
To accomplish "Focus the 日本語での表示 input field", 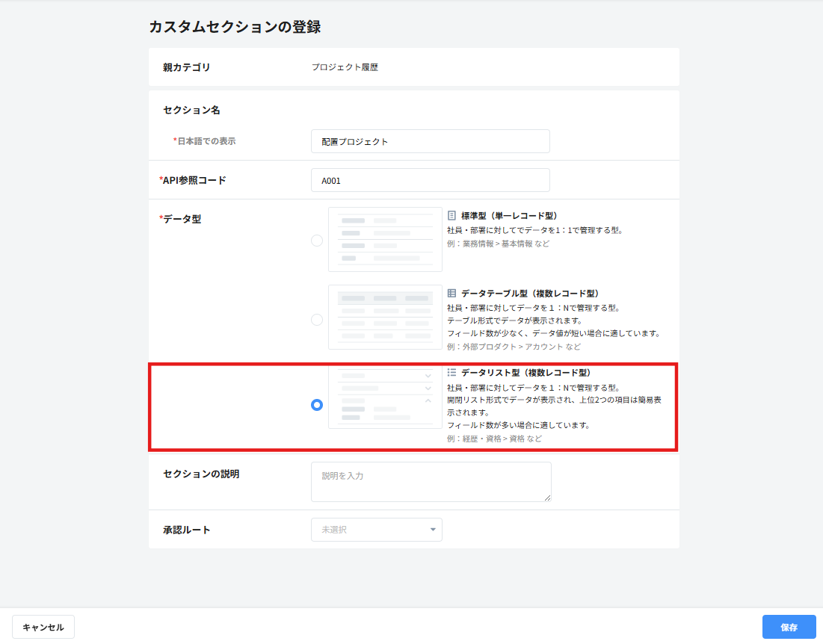I will tap(431, 142).
